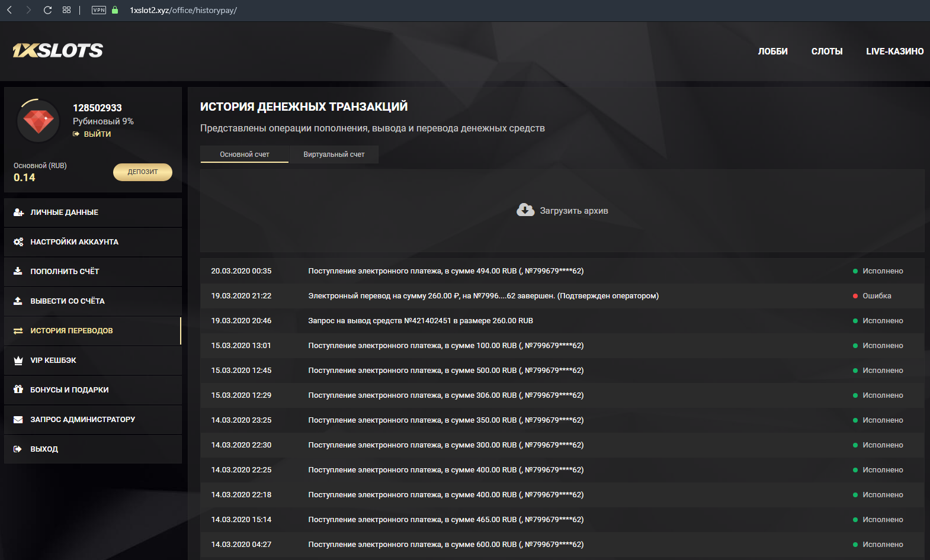This screenshot has width=930, height=560.
Task: Click the account number 128502933
Action: coord(97,108)
